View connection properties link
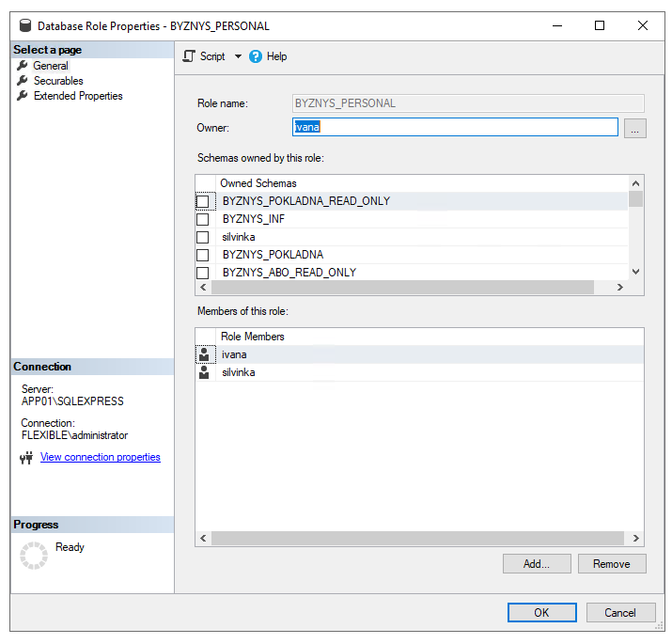672x644 pixels. tap(101, 457)
